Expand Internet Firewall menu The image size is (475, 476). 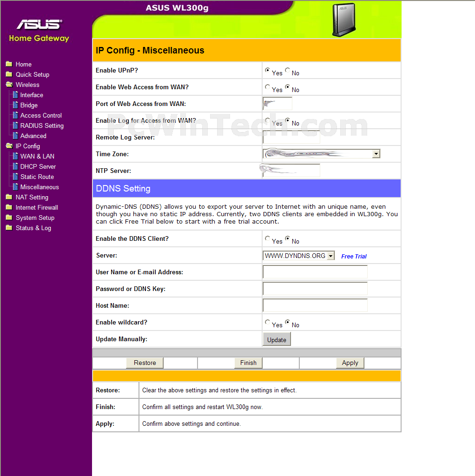coord(37,208)
